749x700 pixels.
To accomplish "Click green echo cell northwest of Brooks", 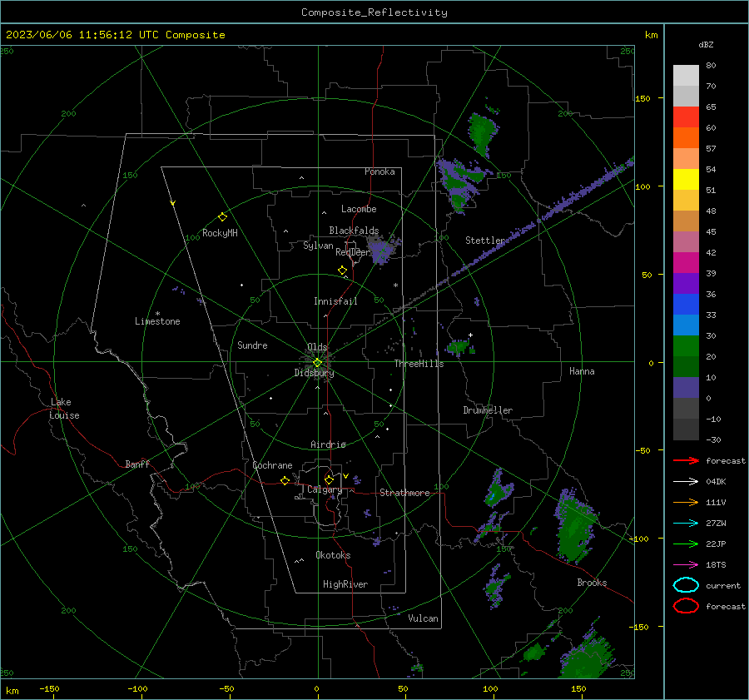I will click(575, 527).
